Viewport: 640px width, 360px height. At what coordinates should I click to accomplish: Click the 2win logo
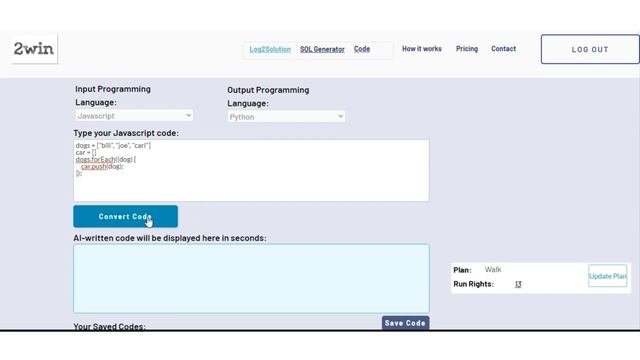pos(34,49)
